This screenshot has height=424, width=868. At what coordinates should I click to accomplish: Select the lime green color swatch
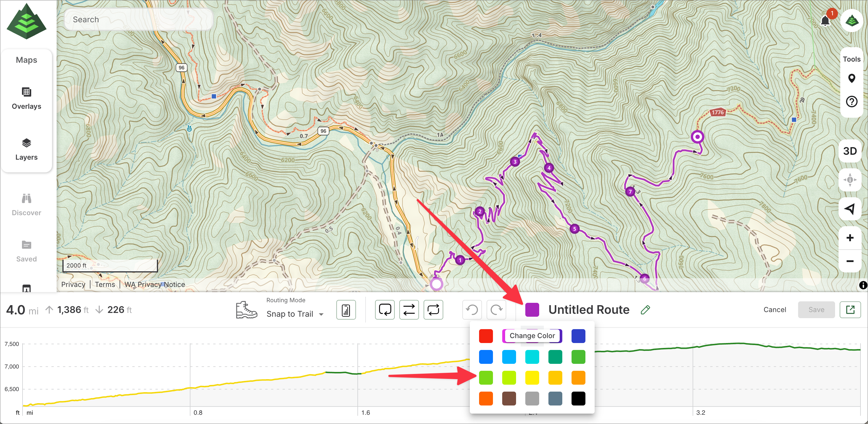tap(485, 377)
